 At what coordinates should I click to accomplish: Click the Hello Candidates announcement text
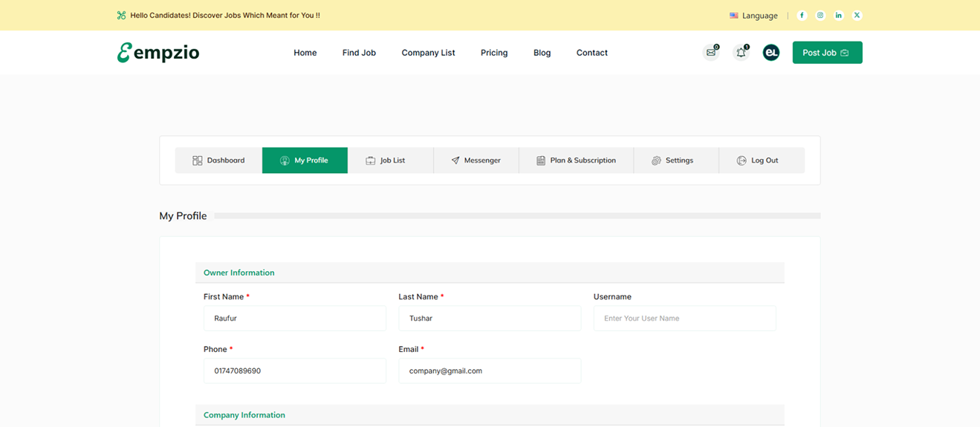(225, 15)
